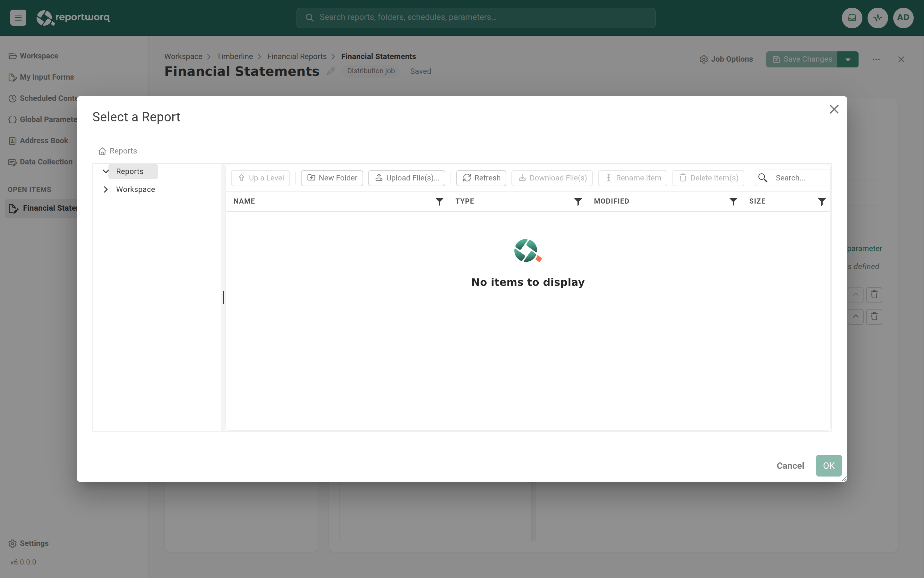
Task: Click the Settings gear in sidebar
Action: click(13, 544)
